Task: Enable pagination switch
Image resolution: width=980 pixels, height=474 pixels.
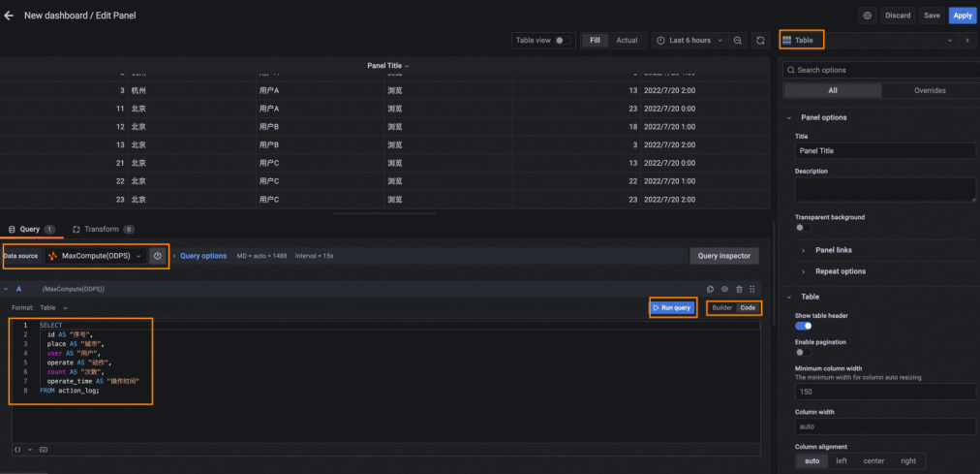Action: point(803,353)
